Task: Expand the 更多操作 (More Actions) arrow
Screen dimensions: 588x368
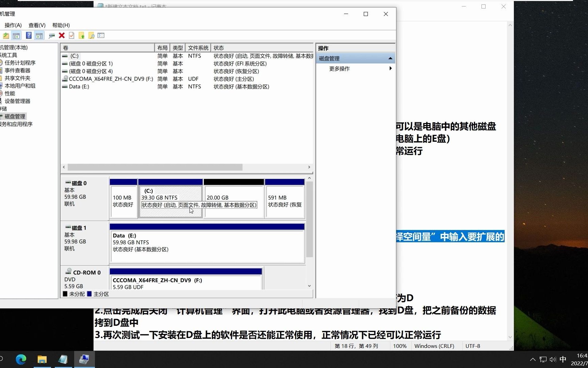Action: (390, 68)
